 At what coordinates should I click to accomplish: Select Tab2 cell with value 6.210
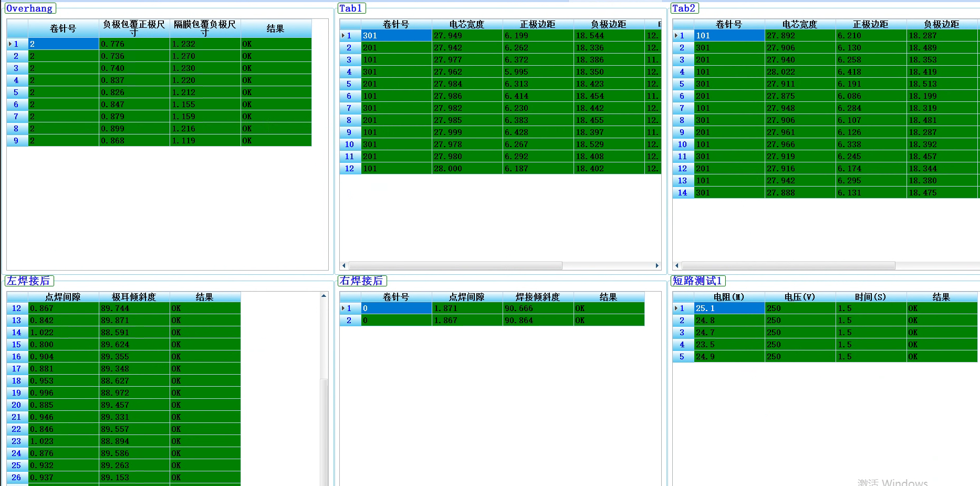(871, 36)
